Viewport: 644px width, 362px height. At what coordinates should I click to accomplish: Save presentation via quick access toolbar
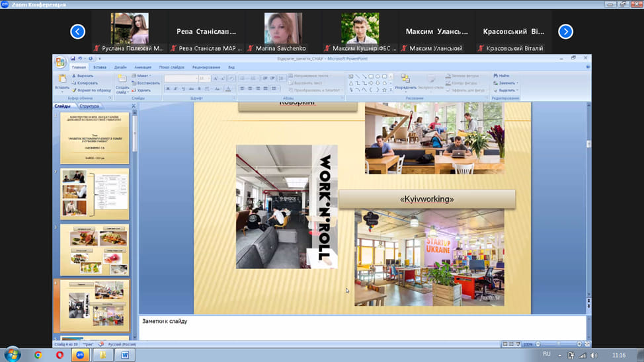[x=73, y=59]
